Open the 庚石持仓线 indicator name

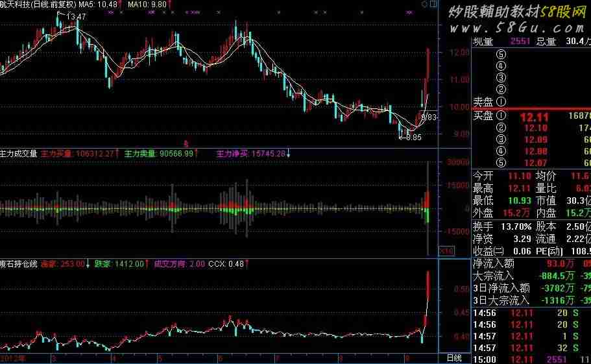click(x=18, y=264)
